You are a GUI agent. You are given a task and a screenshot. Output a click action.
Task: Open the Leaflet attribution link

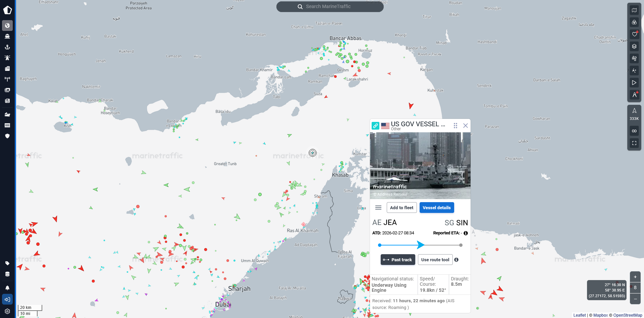point(579,315)
